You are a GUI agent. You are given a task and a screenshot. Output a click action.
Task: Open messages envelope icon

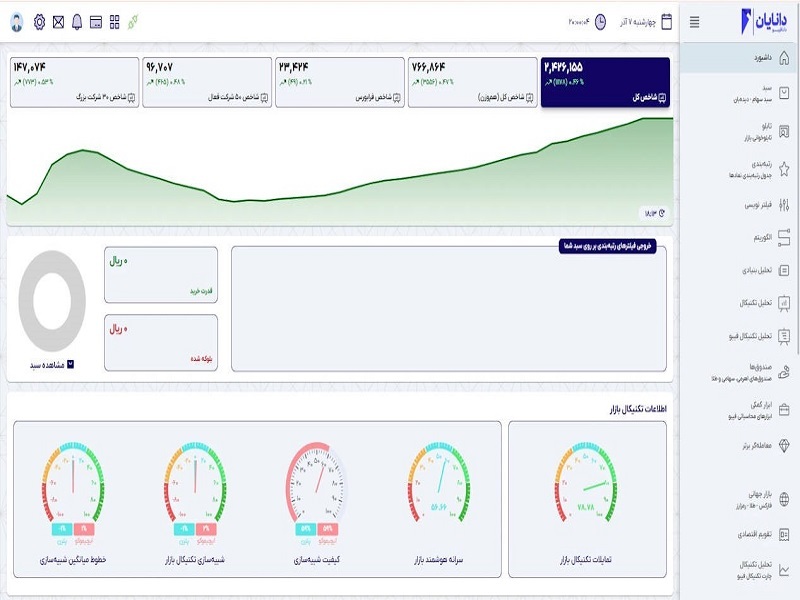[x=59, y=22]
